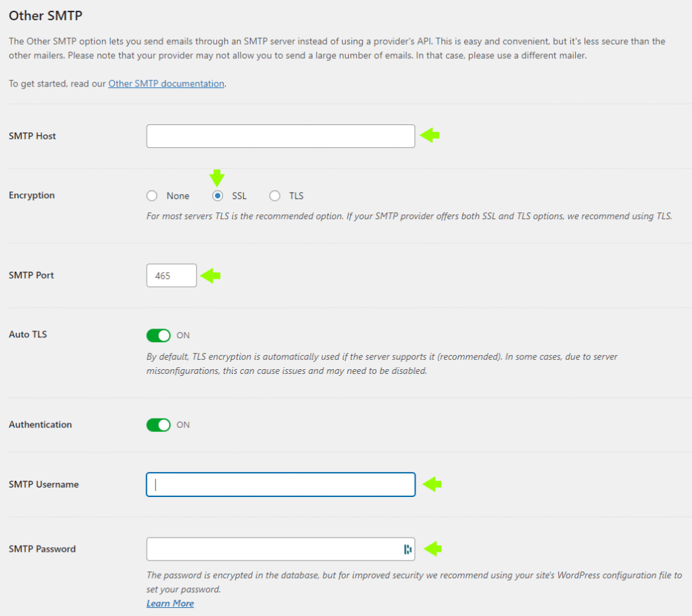Click the Other SMTP section heading
Viewport: 692px width, 616px height.
[x=50, y=14]
